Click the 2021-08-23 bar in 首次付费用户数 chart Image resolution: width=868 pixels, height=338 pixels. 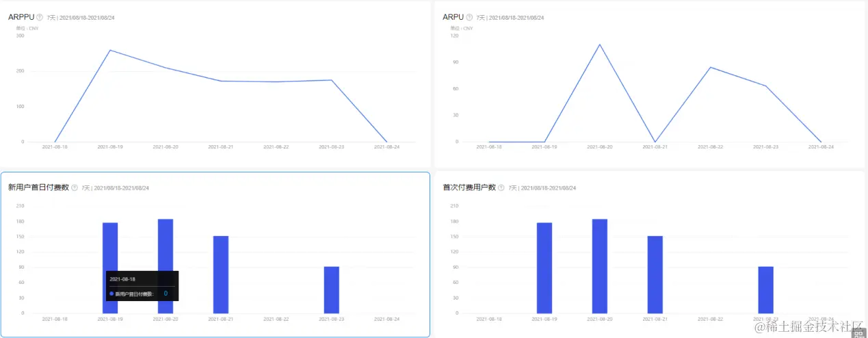click(x=766, y=290)
